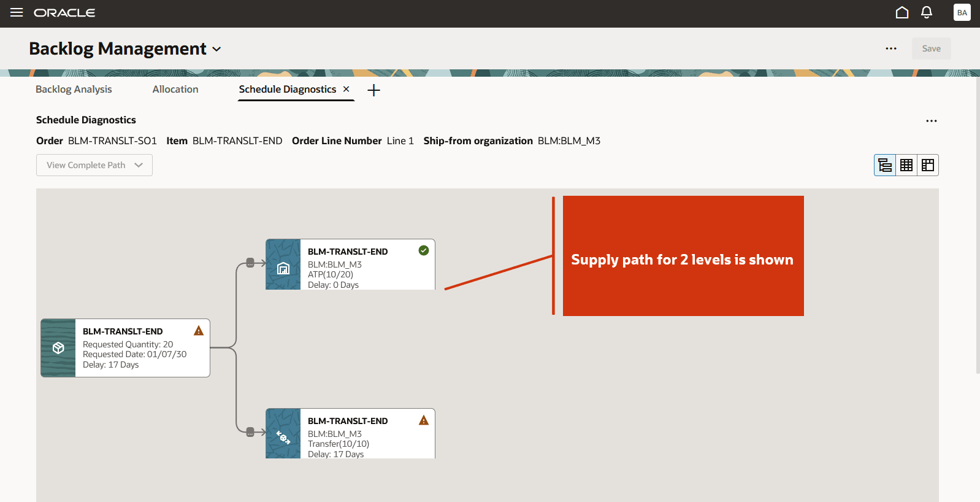Switch to hierarchy diagram view

[x=885, y=165]
